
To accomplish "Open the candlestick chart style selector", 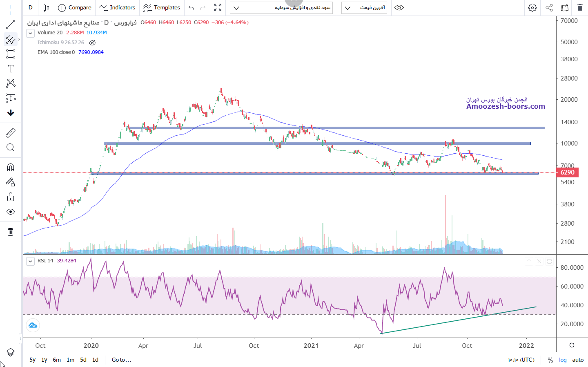I will tap(46, 8).
